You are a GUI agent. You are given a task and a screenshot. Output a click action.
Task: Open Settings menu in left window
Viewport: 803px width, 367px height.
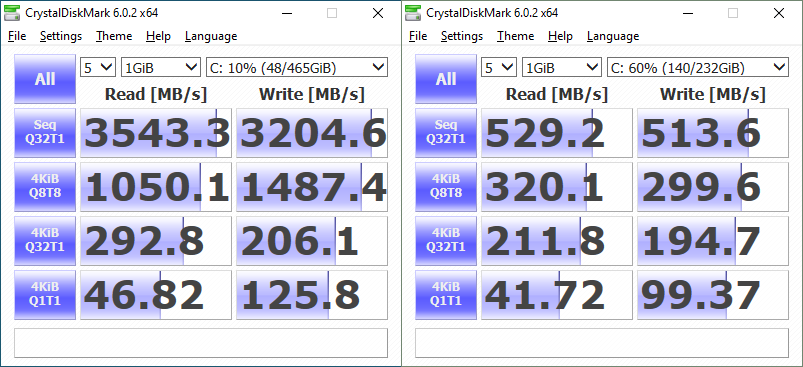61,36
